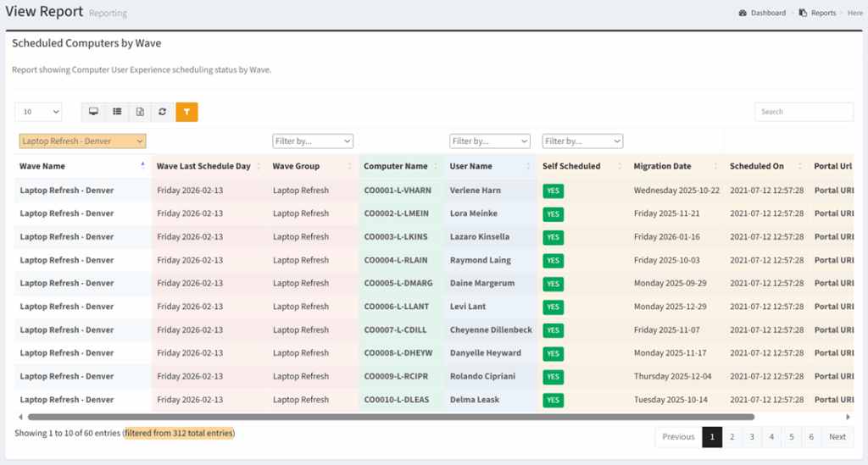
Task: Go to page 4 of results
Action: pyautogui.click(x=771, y=437)
